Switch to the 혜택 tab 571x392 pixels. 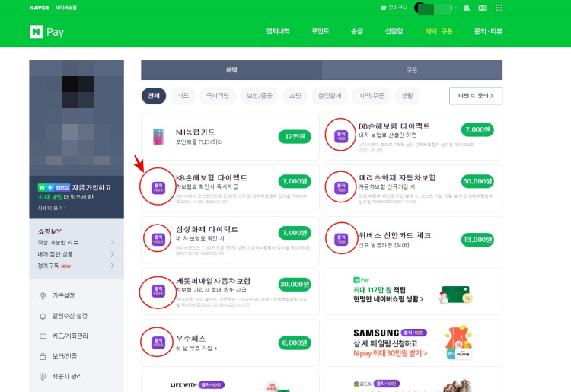point(231,70)
